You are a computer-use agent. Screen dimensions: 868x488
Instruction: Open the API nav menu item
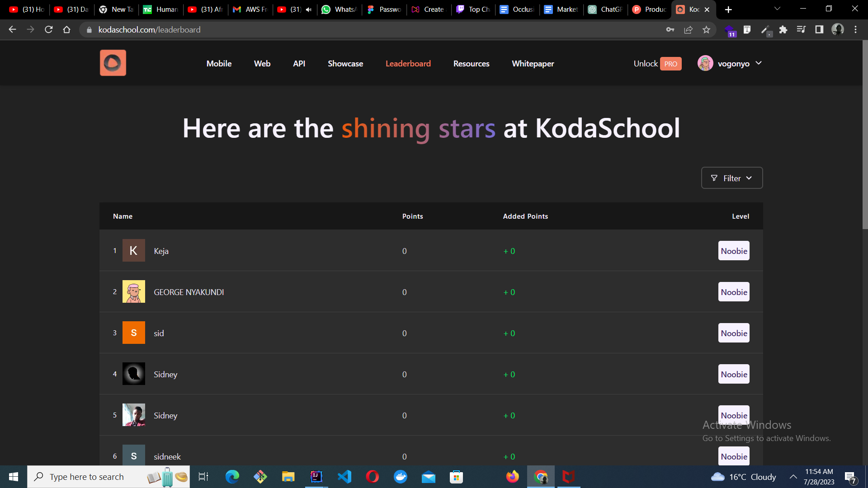click(x=299, y=64)
